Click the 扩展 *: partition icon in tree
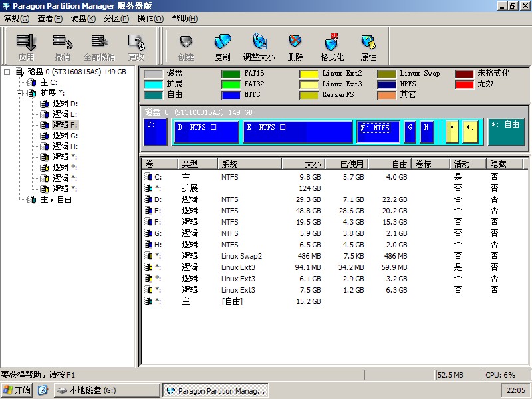 (x=32, y=93)
